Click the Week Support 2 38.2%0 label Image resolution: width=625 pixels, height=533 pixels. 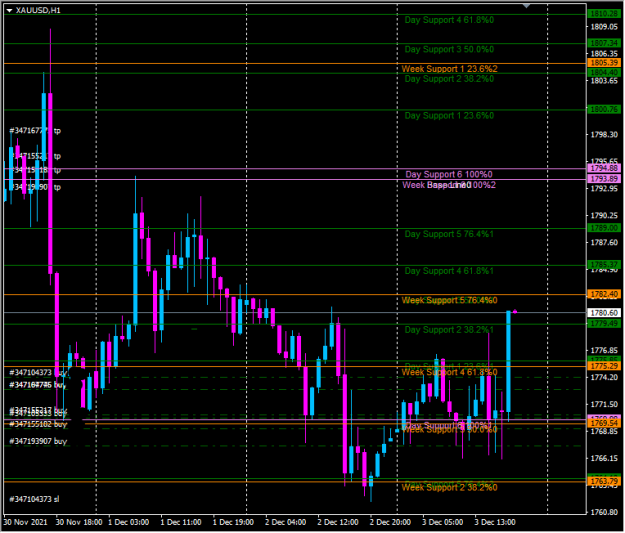pyautogui.click(x=450, y=488)
